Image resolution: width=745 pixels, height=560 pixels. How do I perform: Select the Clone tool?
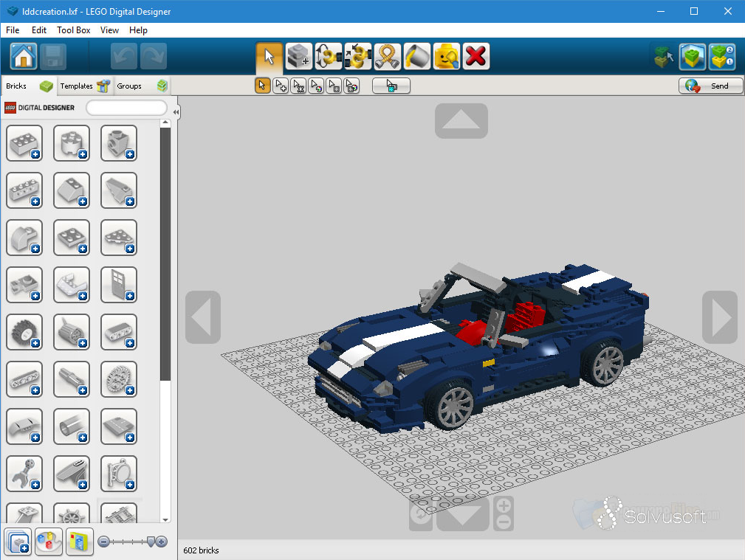click(299, 57)
